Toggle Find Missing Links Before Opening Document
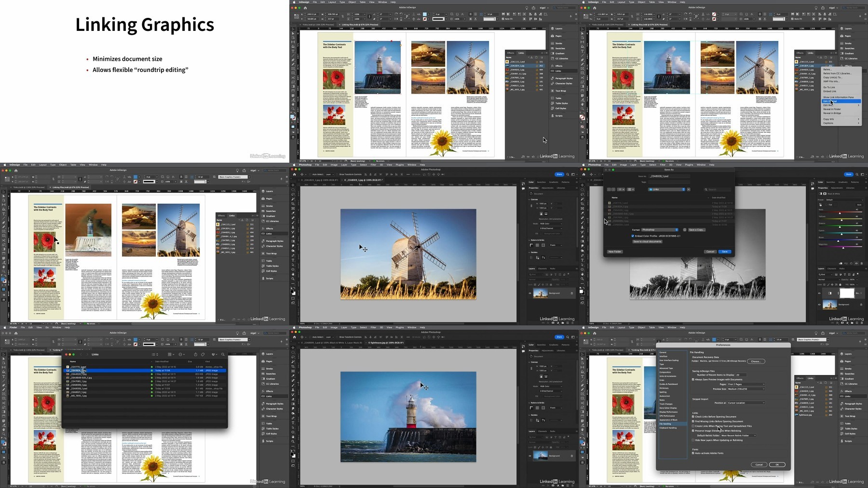Screen dimensions: 868x488 tap(693, 421)
